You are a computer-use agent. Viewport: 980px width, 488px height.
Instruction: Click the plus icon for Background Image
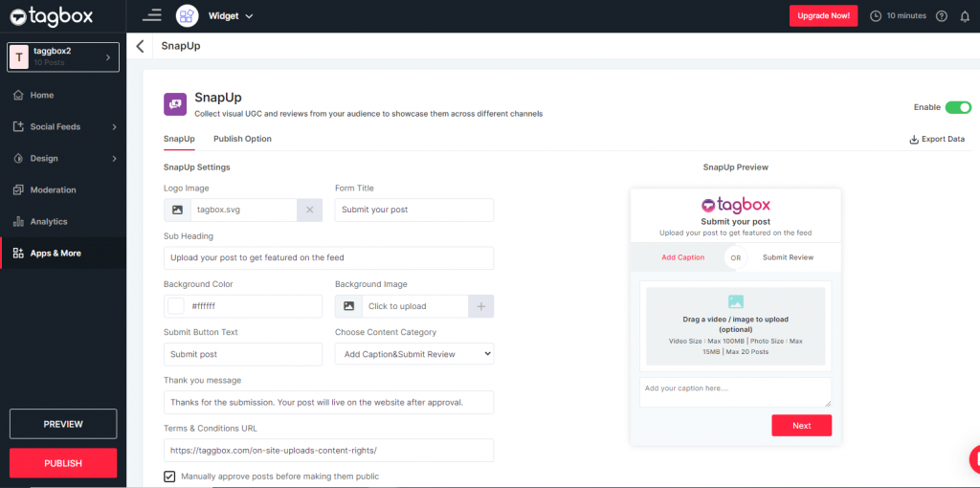[x=480, y=306]
